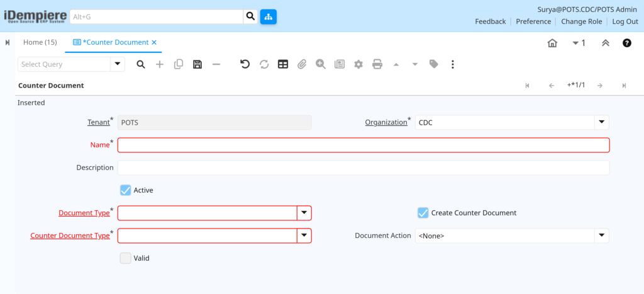
Task: Click the Refresh icon in toolbar
Action: coord(264,65)
